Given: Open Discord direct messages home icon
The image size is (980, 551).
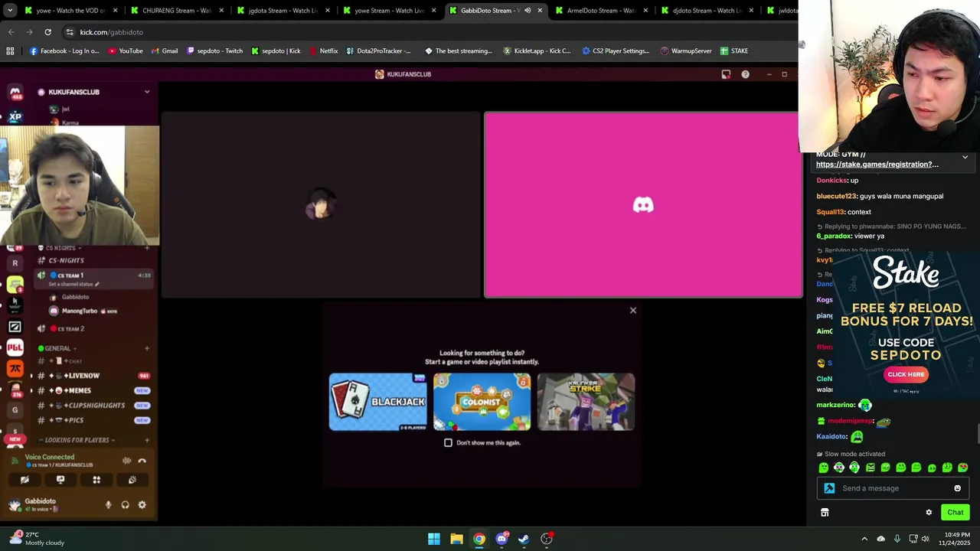Looking at the screenshot, I should [15, 92].
